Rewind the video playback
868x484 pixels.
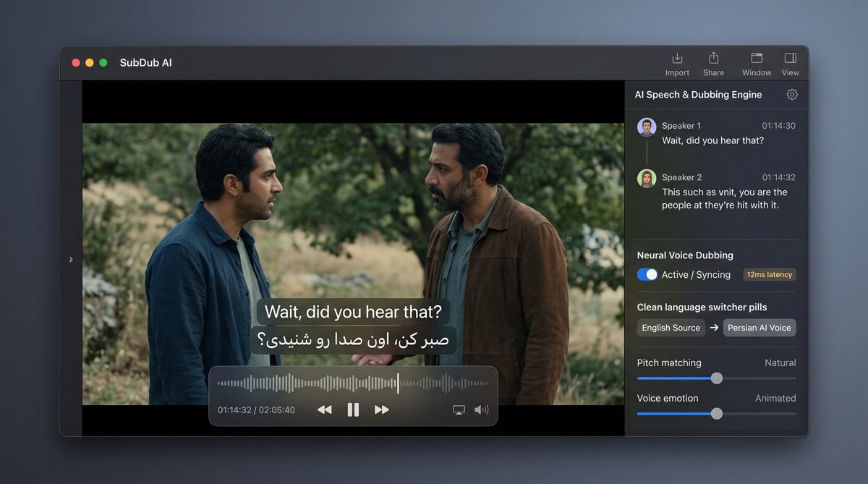click(325, 409)
